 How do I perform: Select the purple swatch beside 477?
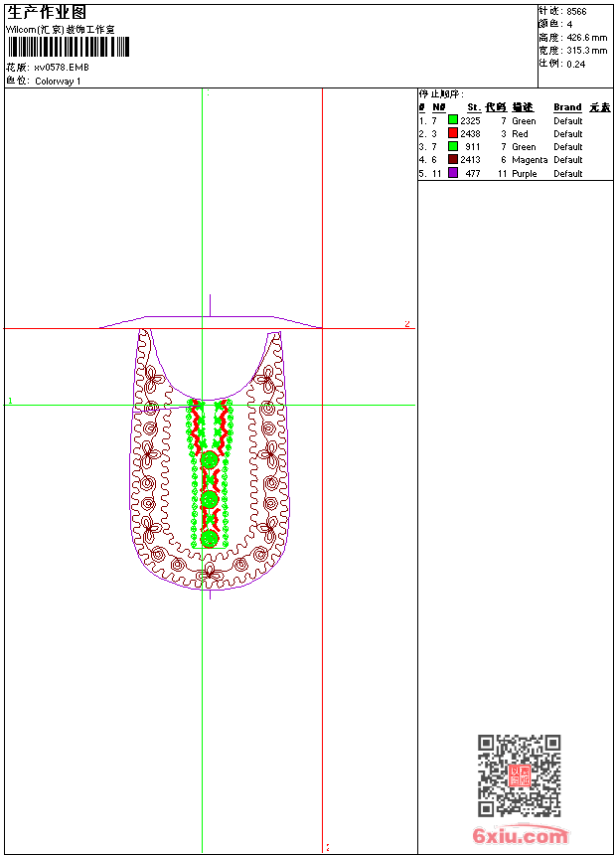coord(452,173)
